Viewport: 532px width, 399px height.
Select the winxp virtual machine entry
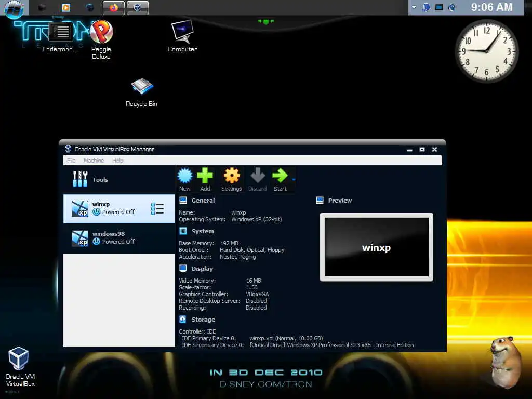tap(119, 209)
